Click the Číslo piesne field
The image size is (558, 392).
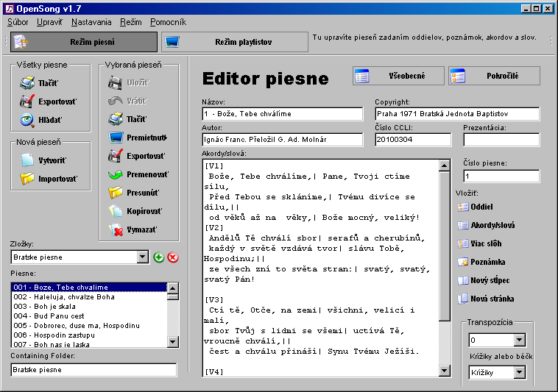pos(501,177)
